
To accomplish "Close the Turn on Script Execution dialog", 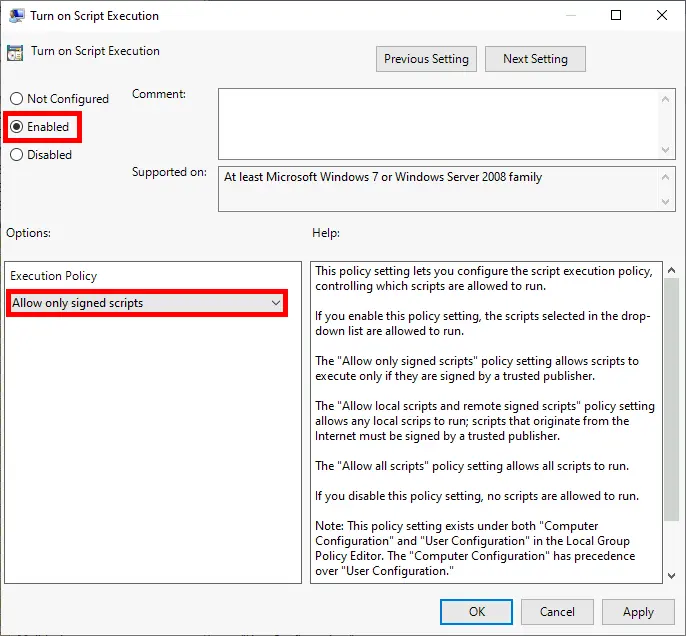I will point(662,15).
